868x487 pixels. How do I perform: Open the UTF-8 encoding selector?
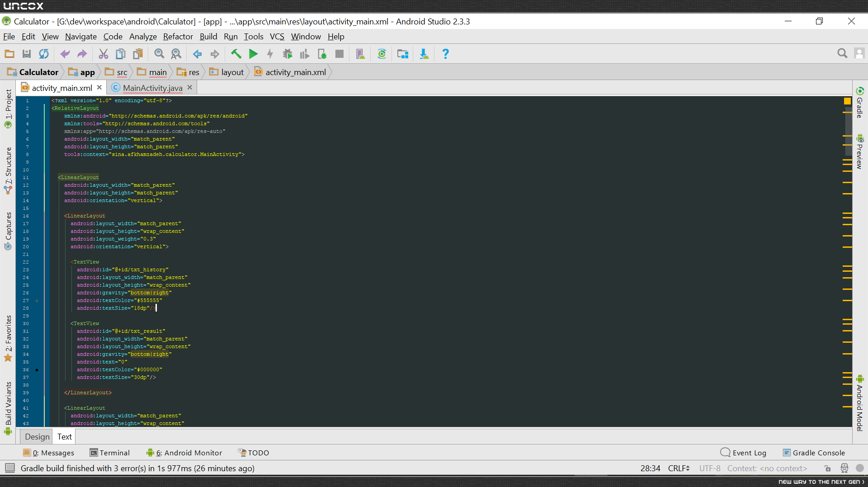tap(710, 468)
